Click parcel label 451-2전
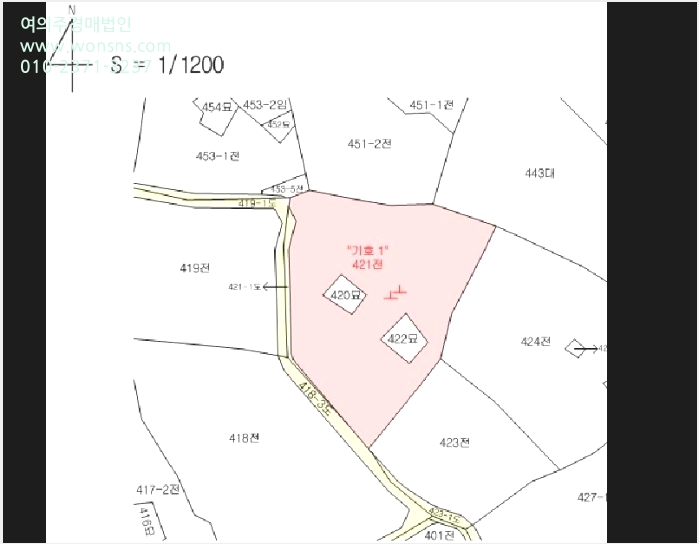The width and height of the screenshot is (699, 544). [x=369, y=144]
